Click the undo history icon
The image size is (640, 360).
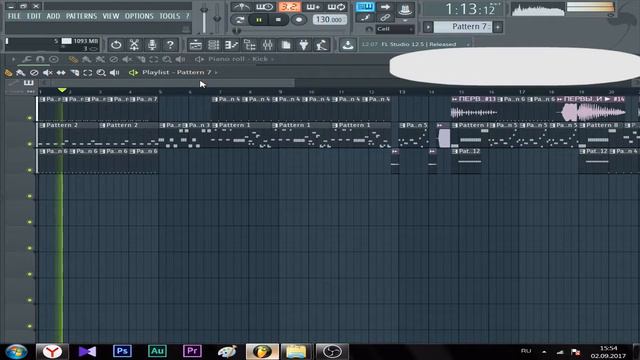coord(116,45)
